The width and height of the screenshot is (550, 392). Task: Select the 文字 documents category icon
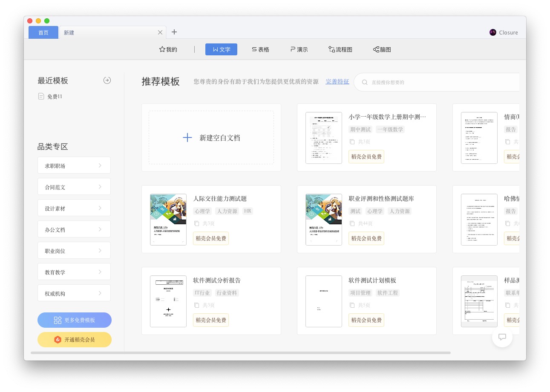[221, 49]
